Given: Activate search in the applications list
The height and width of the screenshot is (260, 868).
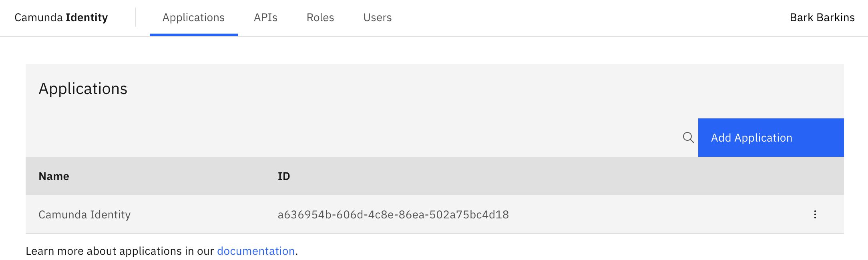Looking at the screenshot, I should pos(689,137).
